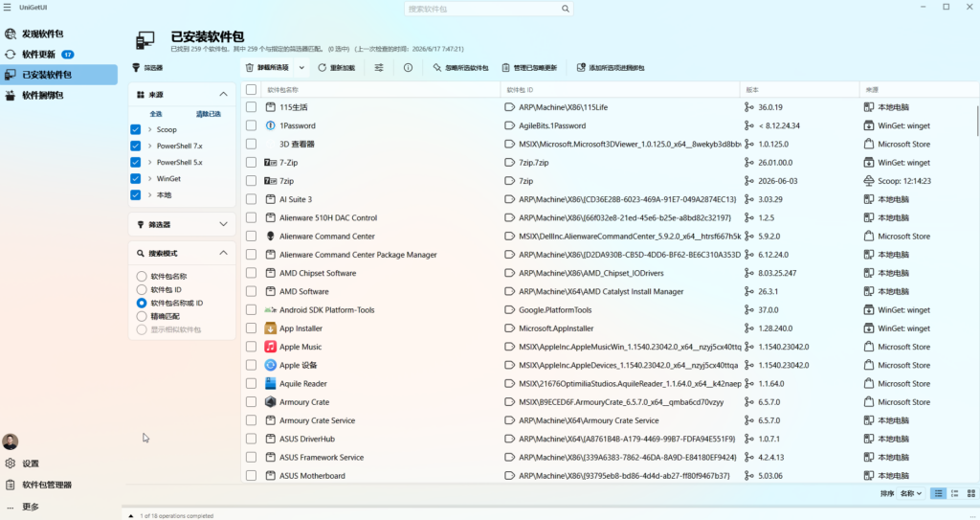980x520 pixels.
Task: Click 清除已选 clear selection link
Action: pos(208,114)
